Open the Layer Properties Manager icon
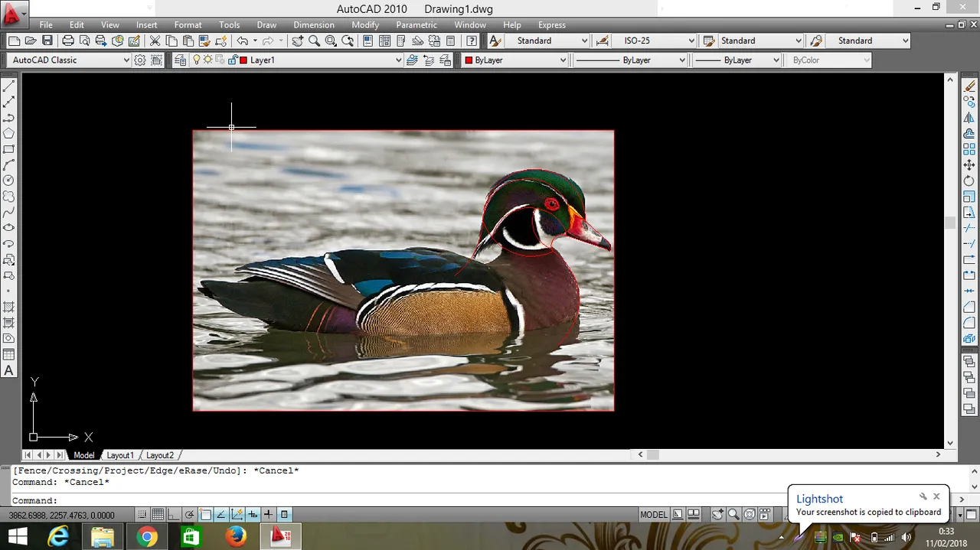The image size is (980, 550). click(180, 60)
